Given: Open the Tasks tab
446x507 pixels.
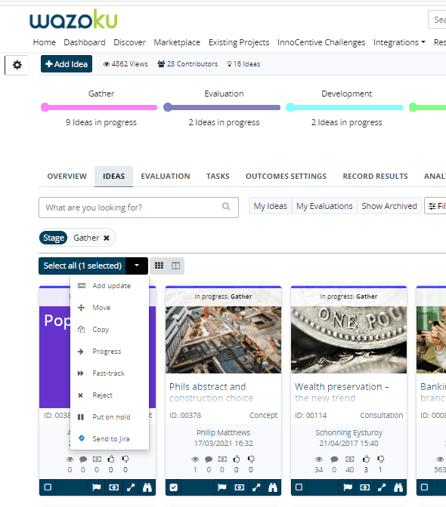Looking at the screenshot, I should 218,176.
